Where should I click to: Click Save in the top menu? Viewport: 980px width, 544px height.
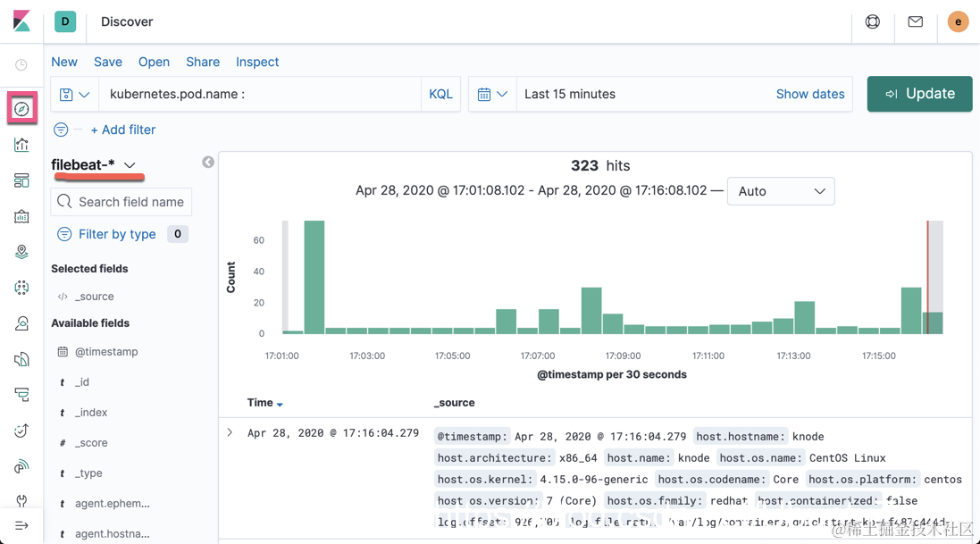click(x=108, y=62)
